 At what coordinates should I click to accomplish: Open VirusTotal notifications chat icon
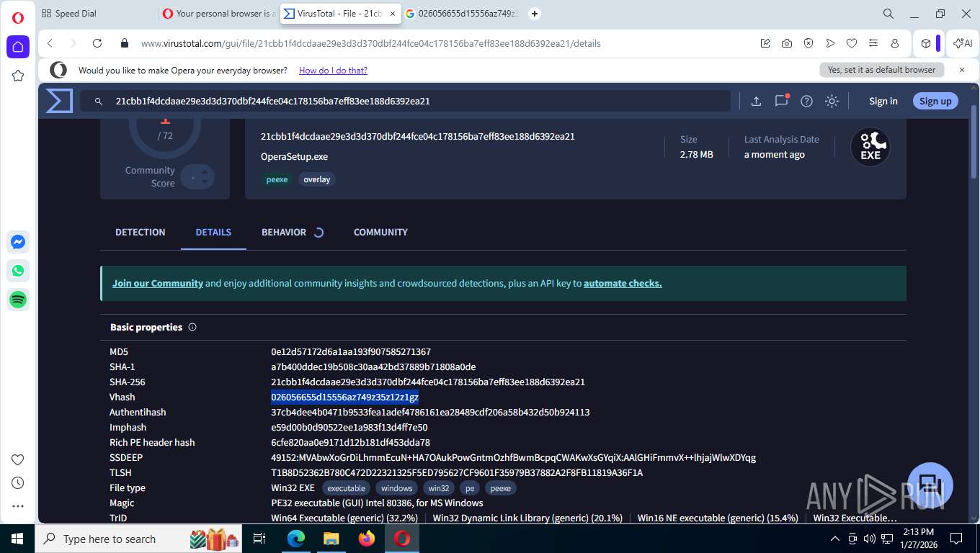782,101
